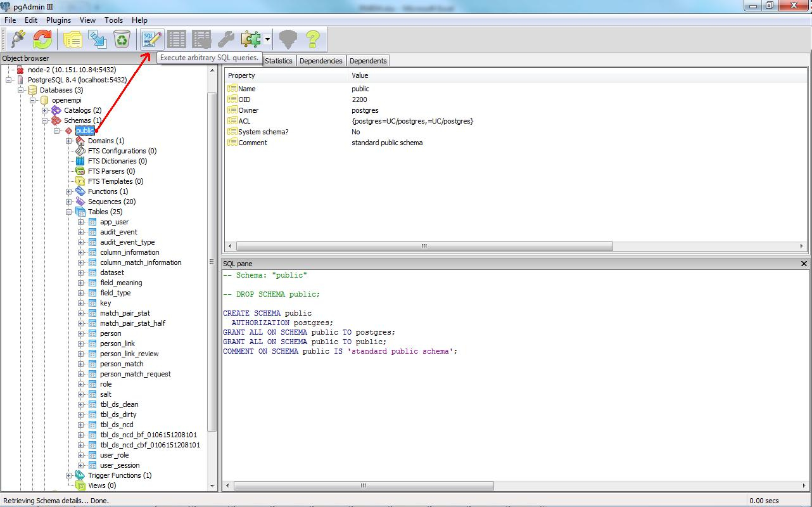Switch to the Dependencies tab
Viewport: 812px width, 507px height.
320,60
